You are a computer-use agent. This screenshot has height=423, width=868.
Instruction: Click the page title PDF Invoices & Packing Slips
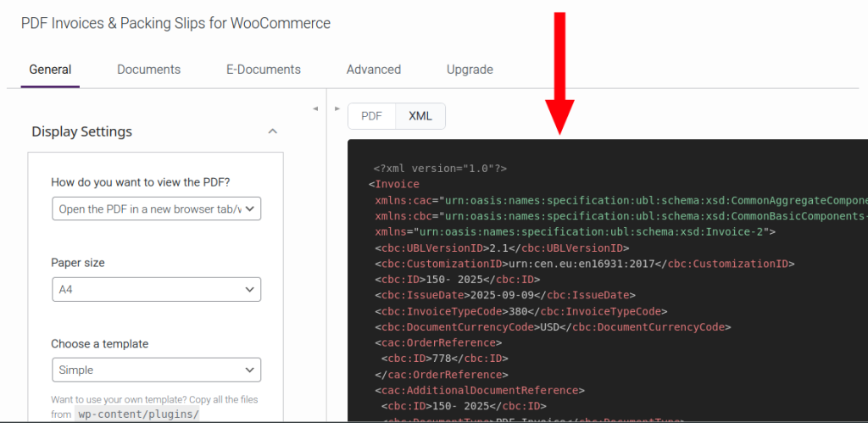click(175, 23)
